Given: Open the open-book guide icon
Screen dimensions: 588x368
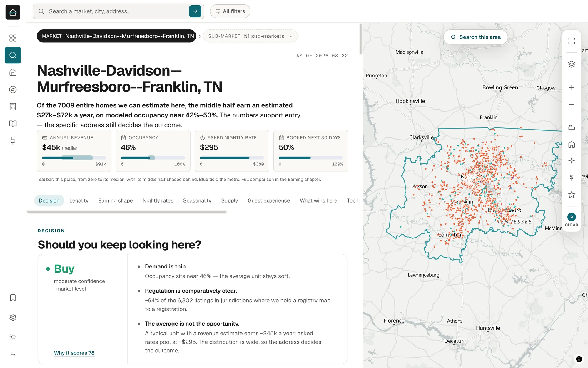Looking at the screenshot, I should click(x=13, y=124).
